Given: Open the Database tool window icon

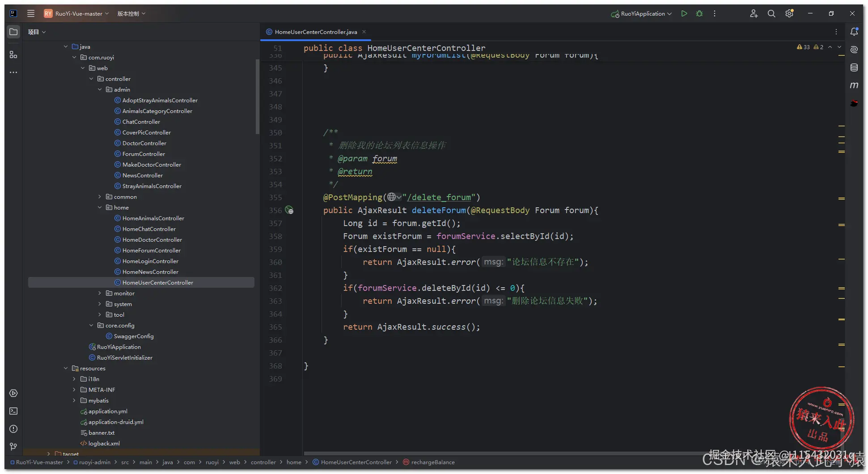Looking at the screenshot, I should [x=854, y=67].
